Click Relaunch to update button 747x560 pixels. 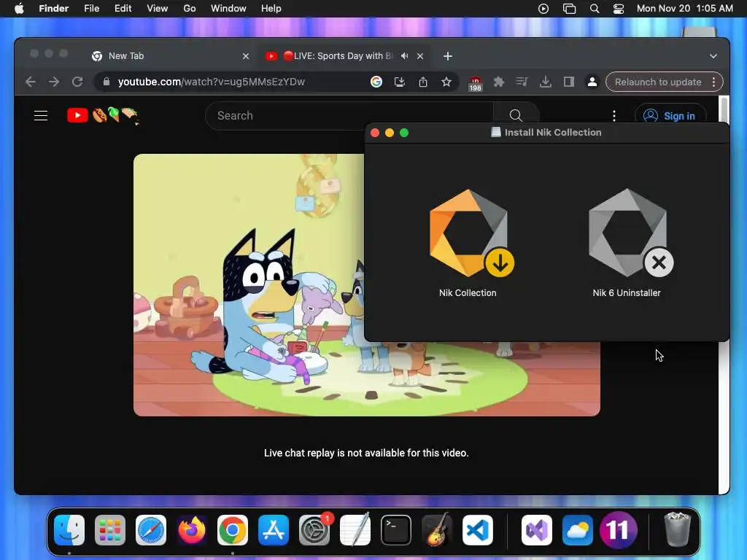[658, 82]
